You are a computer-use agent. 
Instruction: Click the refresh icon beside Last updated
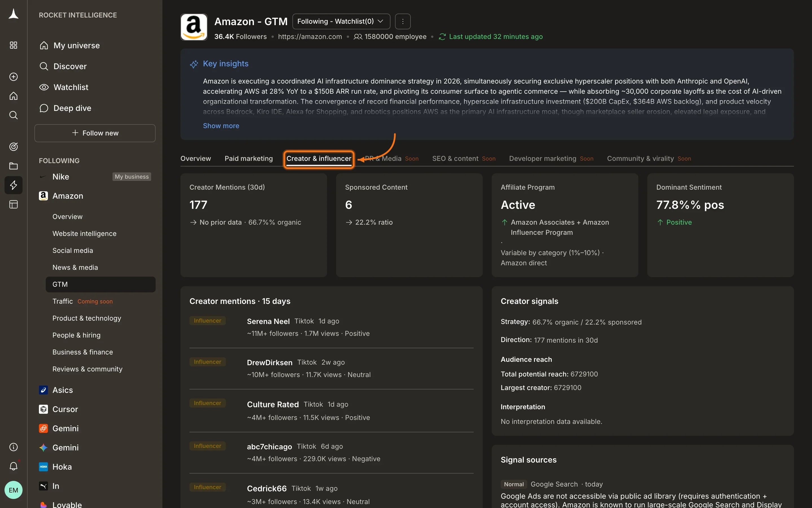pos(442,37)
